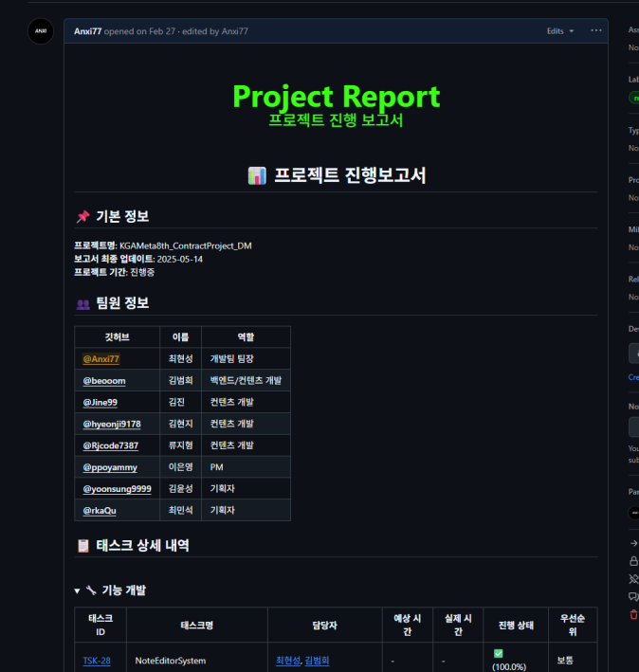Viewport: 639px width, 672px height.
Task: Open the @beooom profile link
Action: point(104,381)
